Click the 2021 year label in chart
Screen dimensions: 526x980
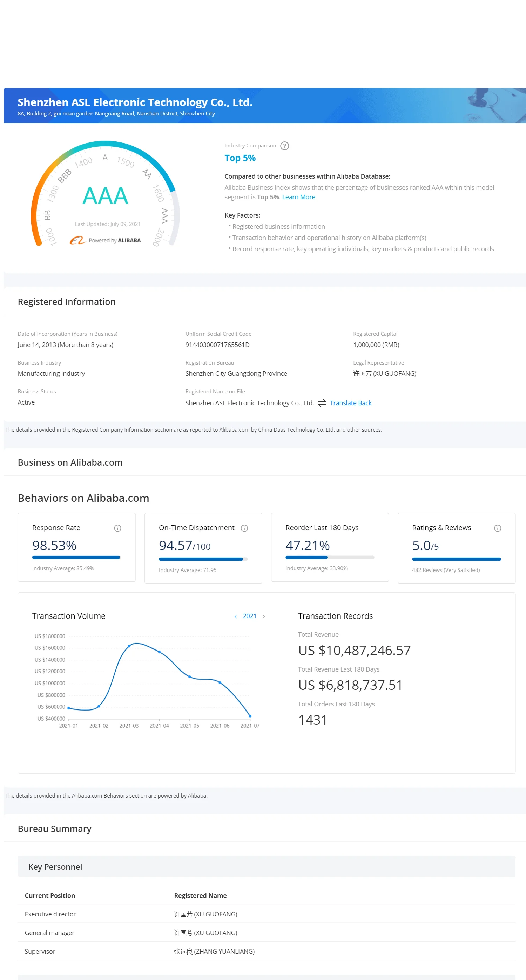249,616
